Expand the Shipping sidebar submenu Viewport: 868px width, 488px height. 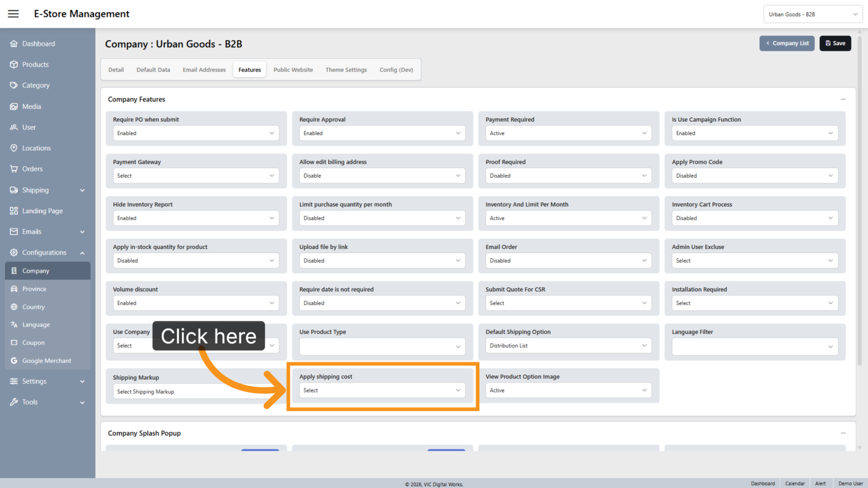pyautogui.click(x=82, y=191)
